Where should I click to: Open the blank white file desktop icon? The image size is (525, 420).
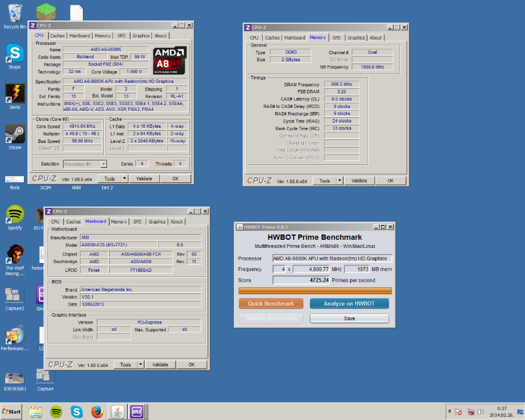[76, 13]
